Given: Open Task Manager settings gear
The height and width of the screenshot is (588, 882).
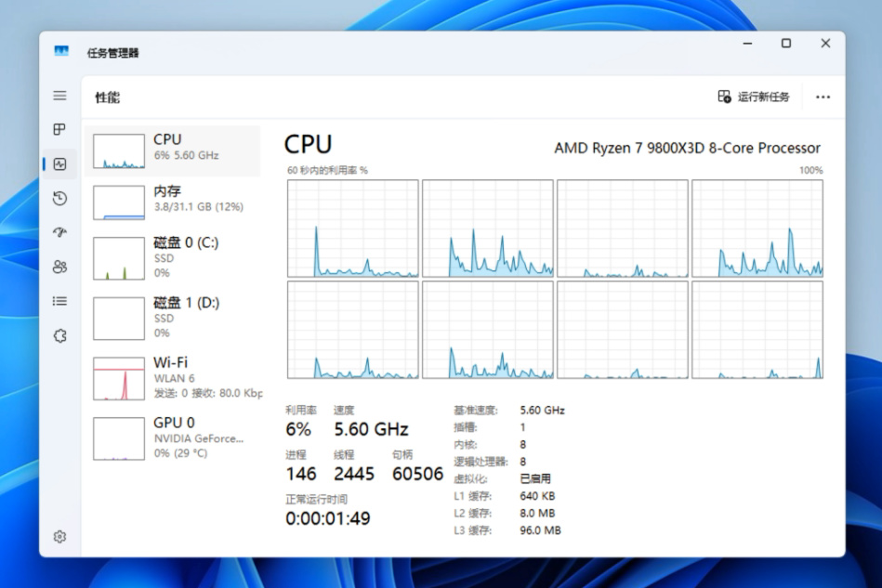Looking at the screenshot, I should pos(59,537).
